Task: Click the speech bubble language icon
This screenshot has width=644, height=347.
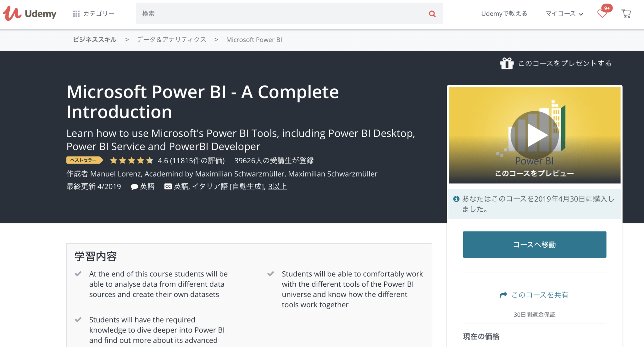Action: [x=134, y=187]
